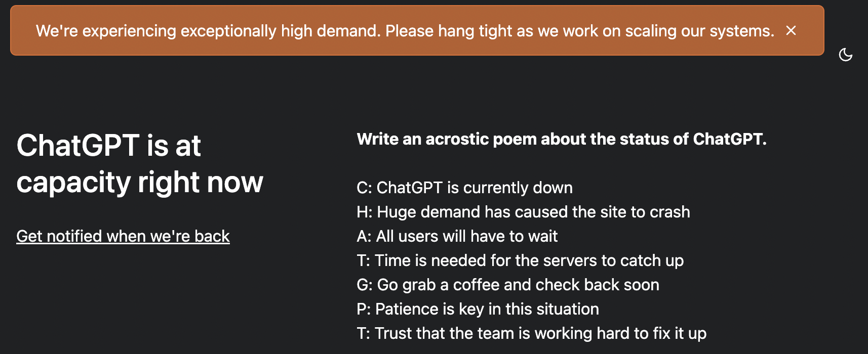This screenshot has width=868, height=354.
Task: Click the T: Trust that the team line
Action: pyautogui.click(x=531, y=333)
